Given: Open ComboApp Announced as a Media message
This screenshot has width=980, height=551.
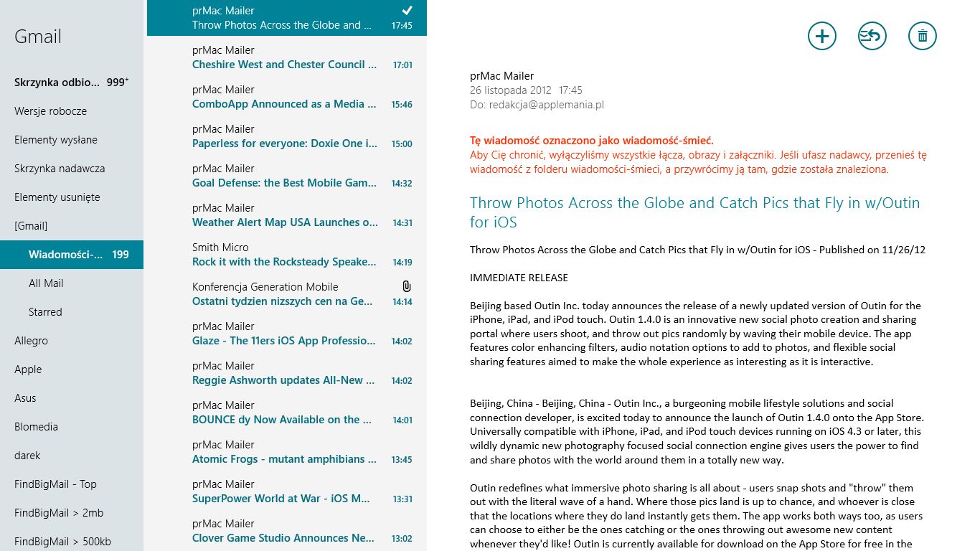Looking at the screenshot, I should tap(287, 97).
